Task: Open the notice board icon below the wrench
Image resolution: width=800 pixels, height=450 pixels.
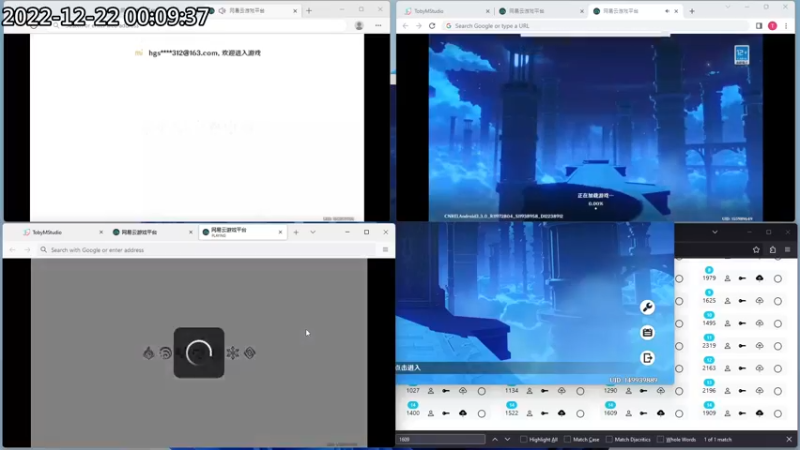Action: coord(647,333)
